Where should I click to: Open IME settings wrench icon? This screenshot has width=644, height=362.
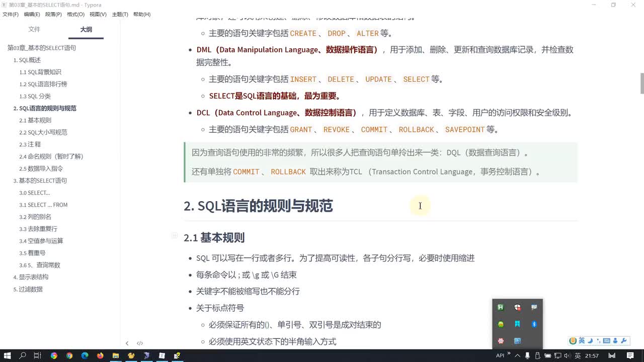624,341
